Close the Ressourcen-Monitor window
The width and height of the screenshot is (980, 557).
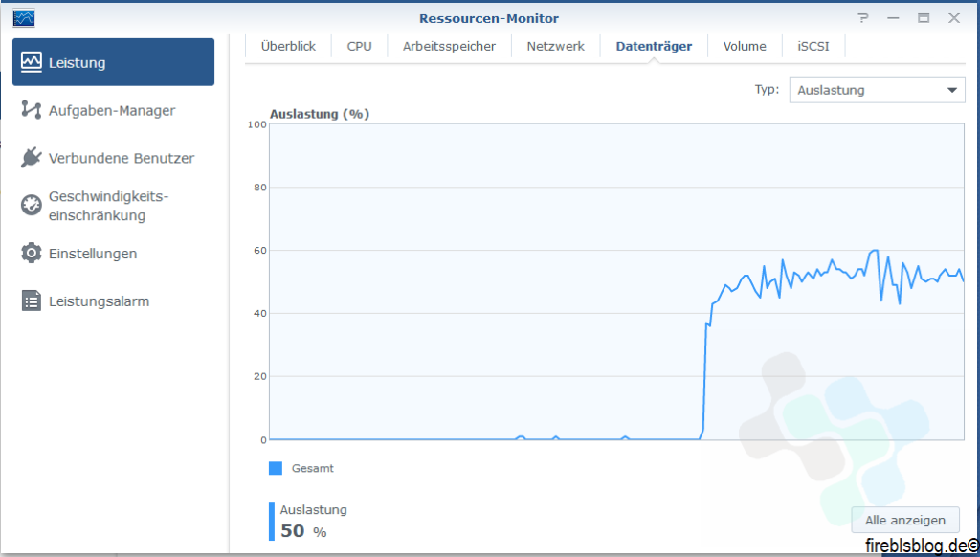pos(954,18)
